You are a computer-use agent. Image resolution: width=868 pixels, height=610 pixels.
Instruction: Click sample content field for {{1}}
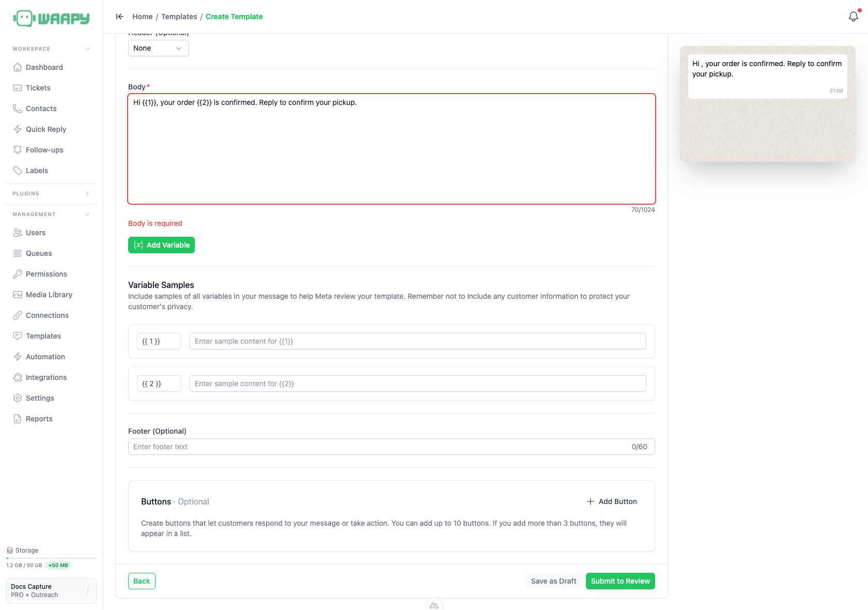pyautogui.click(x=417, y=341)
